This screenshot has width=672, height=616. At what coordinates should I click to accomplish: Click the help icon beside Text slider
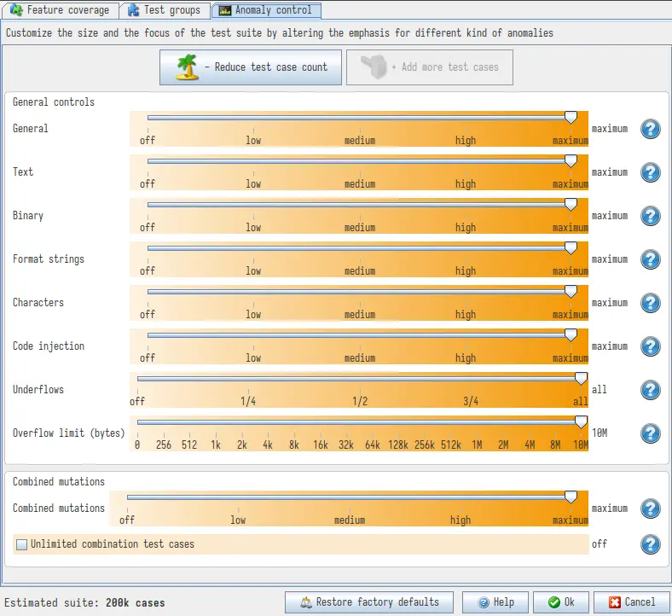point(650,173)
